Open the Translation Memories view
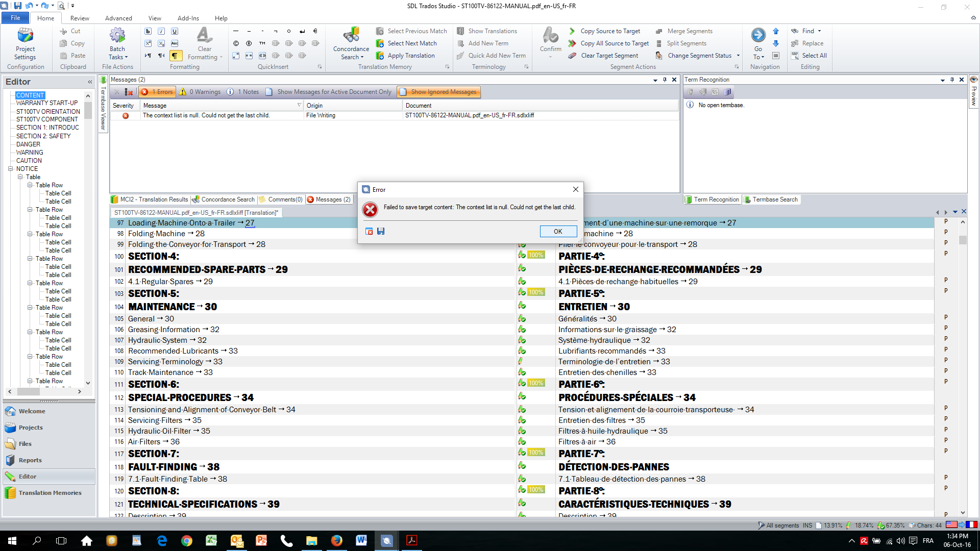980x551 pixels. 48,493
